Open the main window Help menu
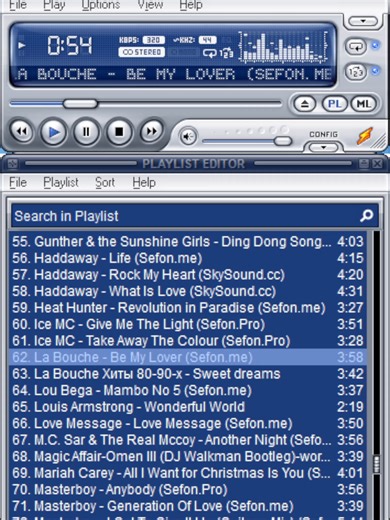 (x=191, y=5)
